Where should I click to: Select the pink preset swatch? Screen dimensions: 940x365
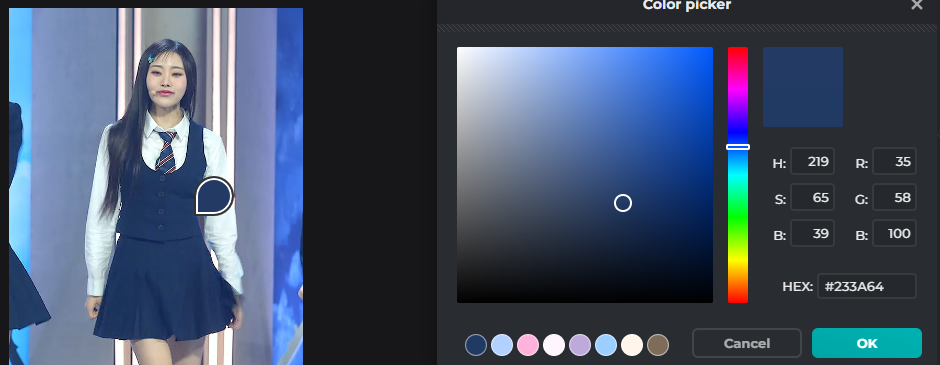(528, 345)
